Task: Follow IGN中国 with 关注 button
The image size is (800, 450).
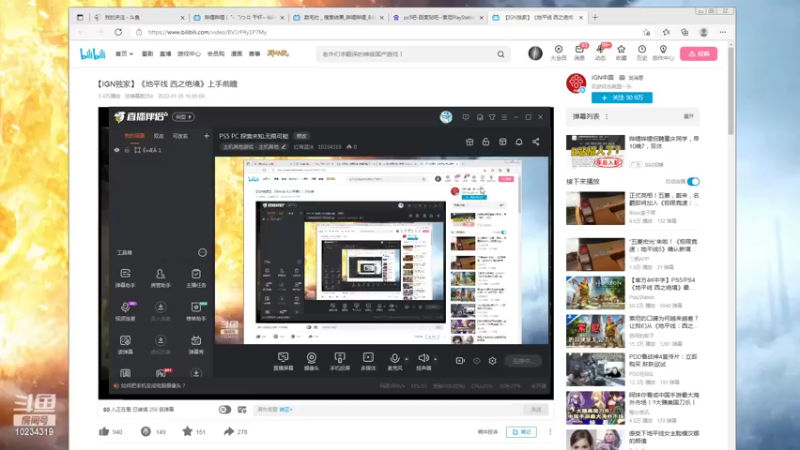Action: point(622,97)
